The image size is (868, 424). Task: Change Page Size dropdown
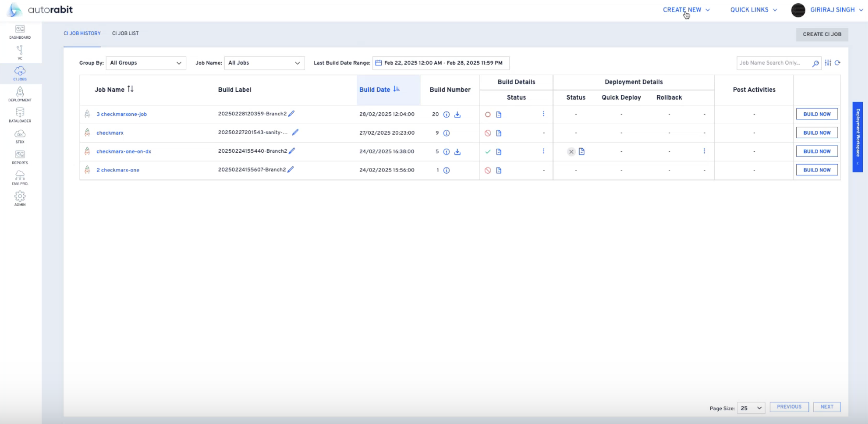(751, 408)
